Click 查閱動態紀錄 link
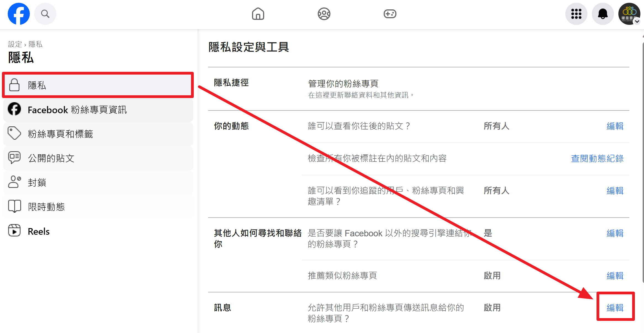Viewport: 644px width, 333px height. point(597,158)
